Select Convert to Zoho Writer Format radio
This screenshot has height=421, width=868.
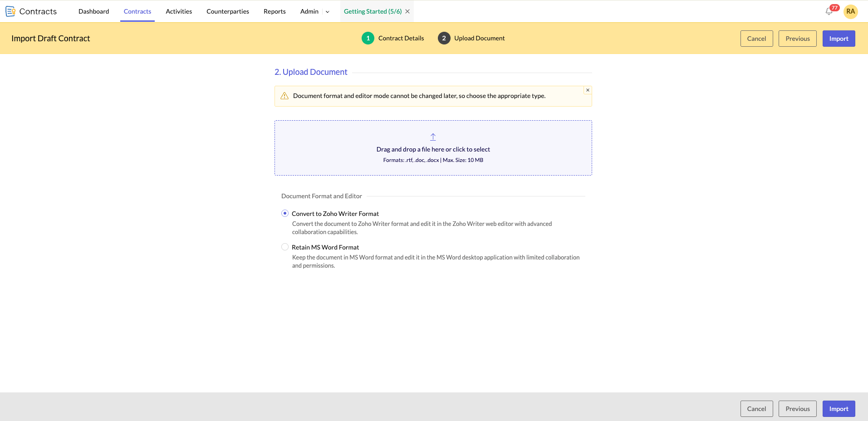click(285, 213)
